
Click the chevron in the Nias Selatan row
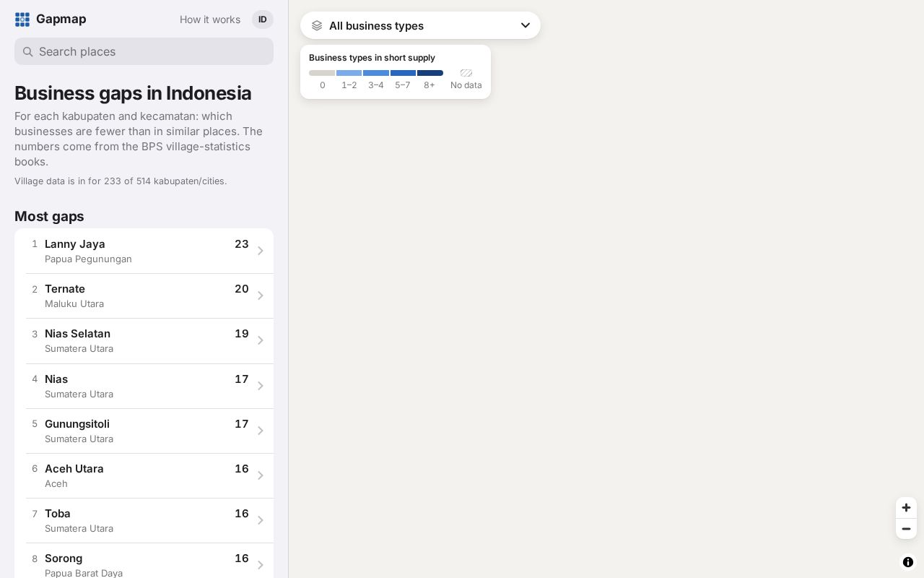pyautogui.click(x=261, y=340)
